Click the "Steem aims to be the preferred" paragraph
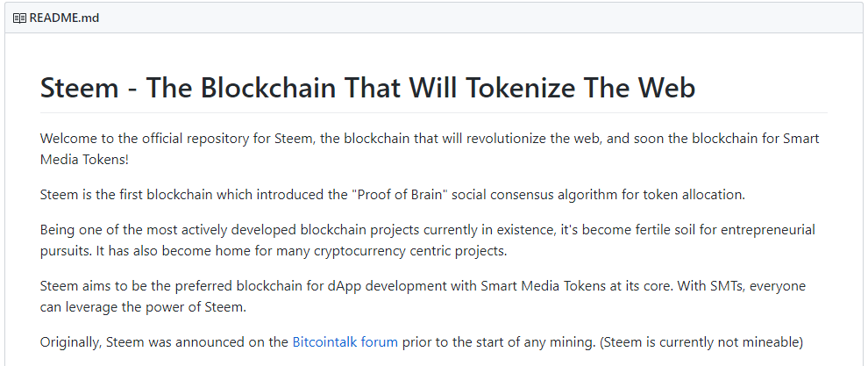This screenshot has height=366, width=868. click(x=423, y=297)
